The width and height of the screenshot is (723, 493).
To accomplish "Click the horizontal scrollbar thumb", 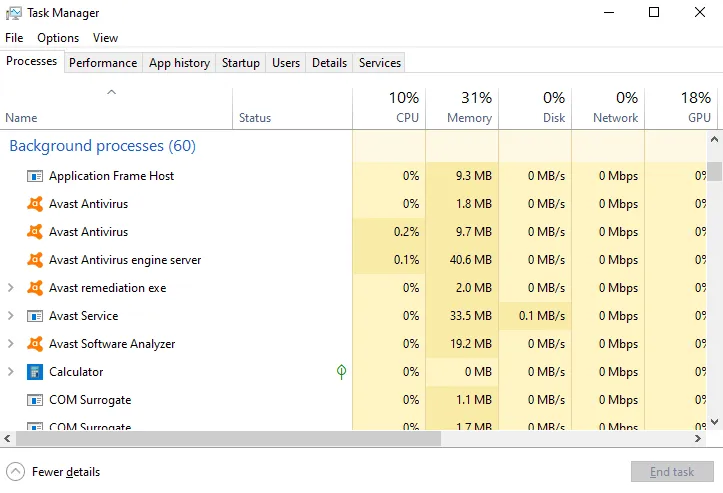I will click(x=229, y=439).
